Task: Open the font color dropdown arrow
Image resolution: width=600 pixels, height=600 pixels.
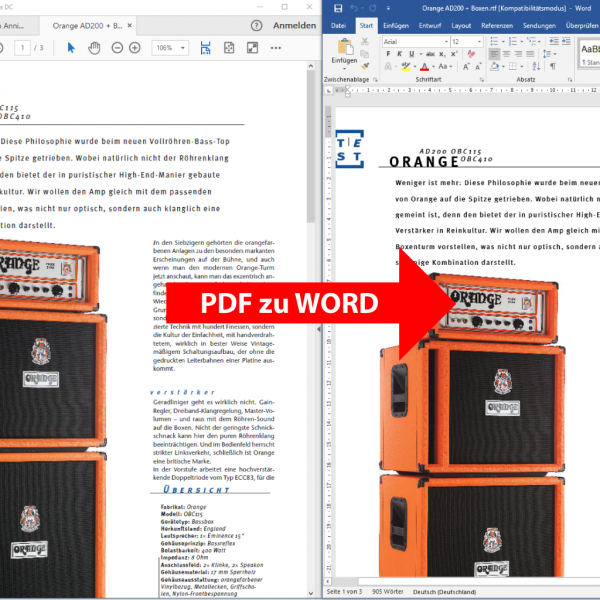Action: [434, 67]
